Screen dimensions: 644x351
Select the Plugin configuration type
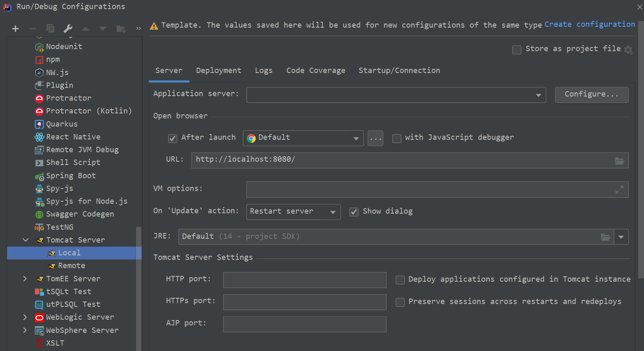point(59,85)
